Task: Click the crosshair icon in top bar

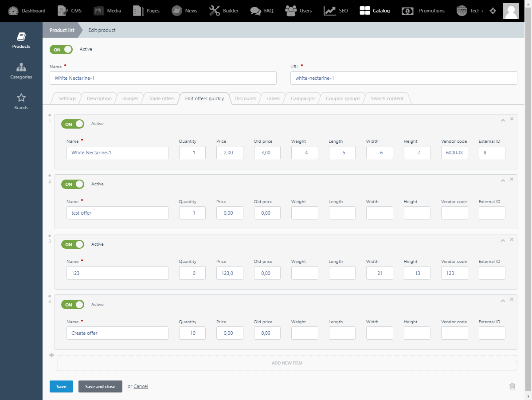Action: coord(493,11)
